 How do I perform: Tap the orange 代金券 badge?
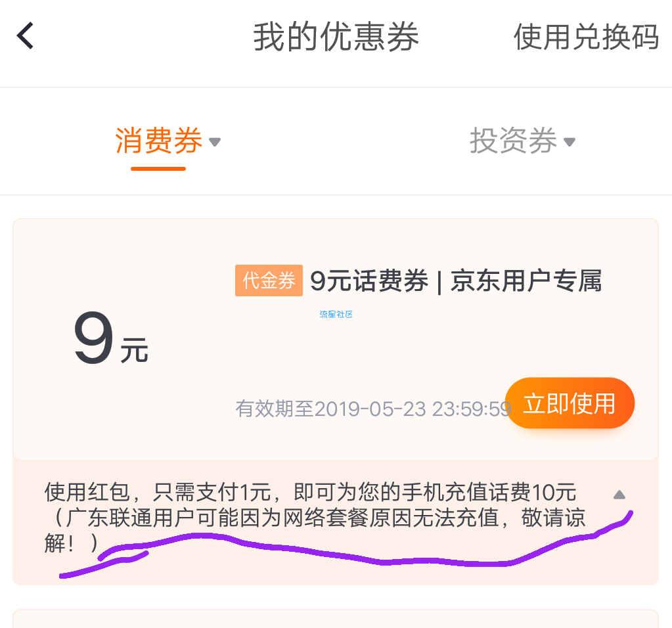pyautogui.click(x=269, y=280)
